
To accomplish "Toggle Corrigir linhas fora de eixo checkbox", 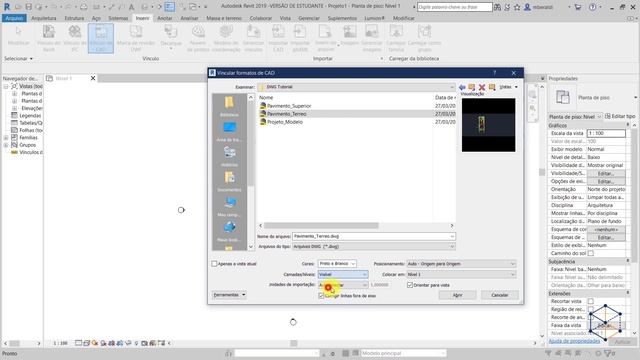I will [321, 296].
